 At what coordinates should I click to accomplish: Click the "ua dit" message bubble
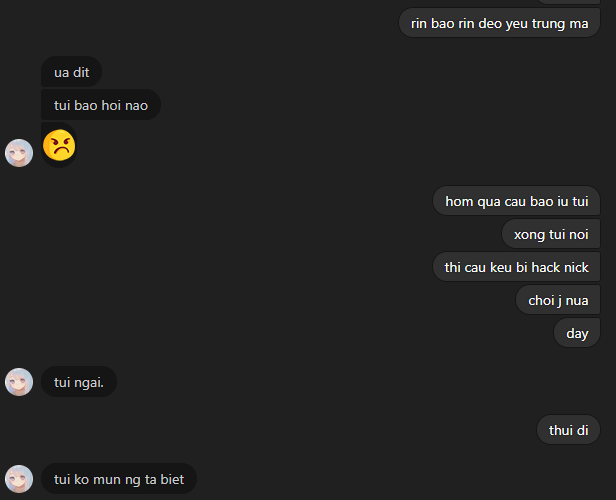tap(72, 72)
